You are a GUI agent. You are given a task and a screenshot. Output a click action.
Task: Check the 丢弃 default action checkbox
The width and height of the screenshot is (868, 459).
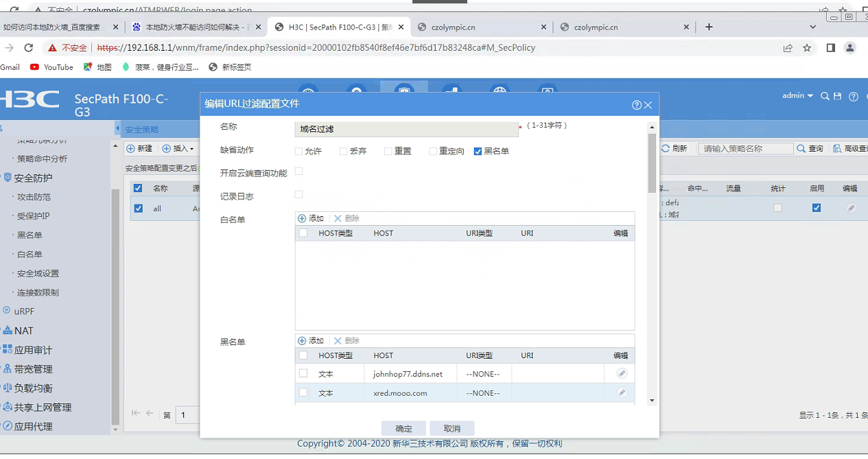(x=343, y=151)
